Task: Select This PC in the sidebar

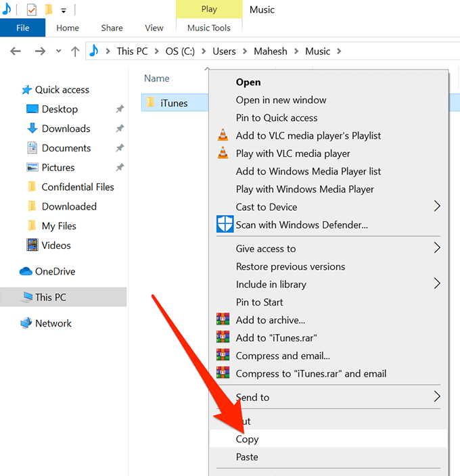Action: point(63,297)
